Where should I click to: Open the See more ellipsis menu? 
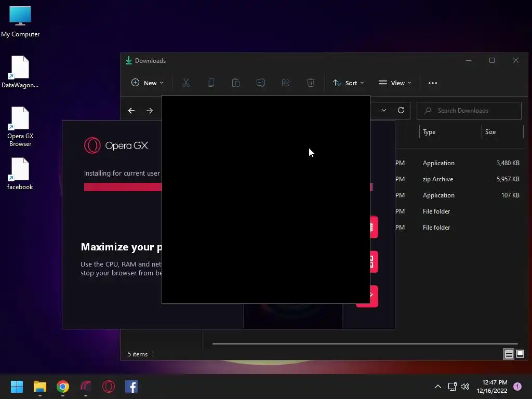click(433, 83)
